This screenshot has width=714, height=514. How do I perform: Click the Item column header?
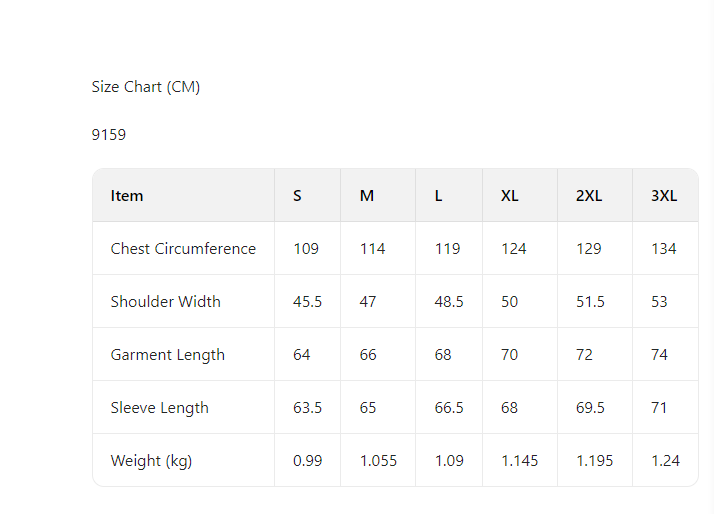(127, 196)
